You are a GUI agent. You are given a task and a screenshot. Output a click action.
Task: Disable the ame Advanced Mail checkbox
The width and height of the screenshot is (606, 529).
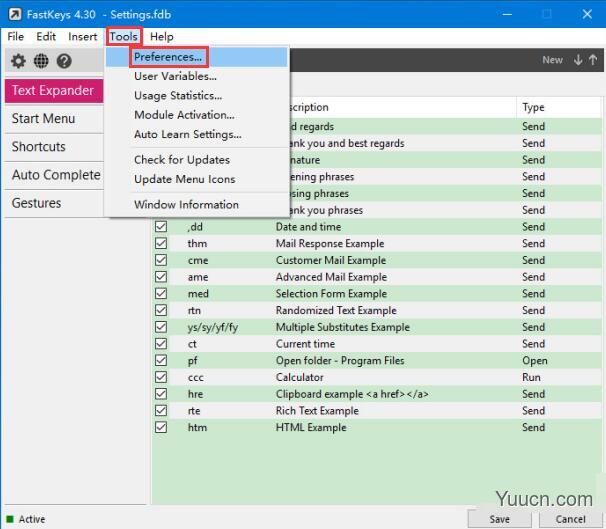(x=161, y=277)
